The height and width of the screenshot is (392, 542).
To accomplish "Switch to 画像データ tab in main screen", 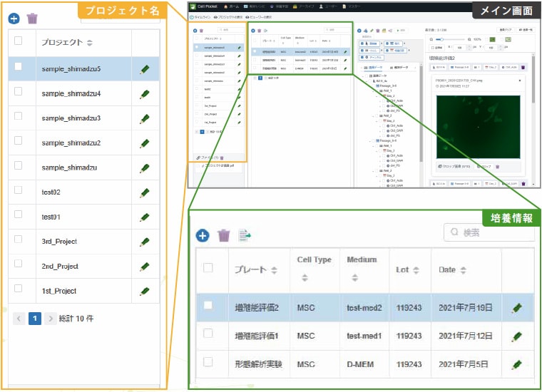I will coord(373,67).
